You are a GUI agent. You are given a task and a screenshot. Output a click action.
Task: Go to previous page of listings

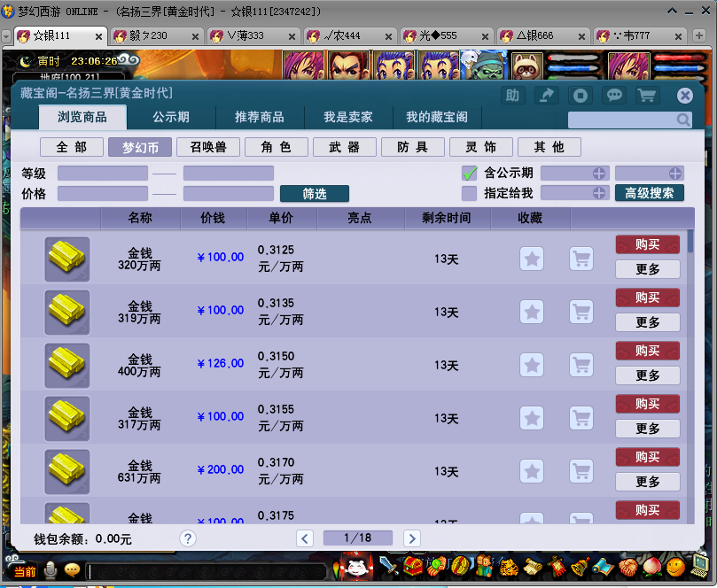pyautogui.click(x=305, y=538)
